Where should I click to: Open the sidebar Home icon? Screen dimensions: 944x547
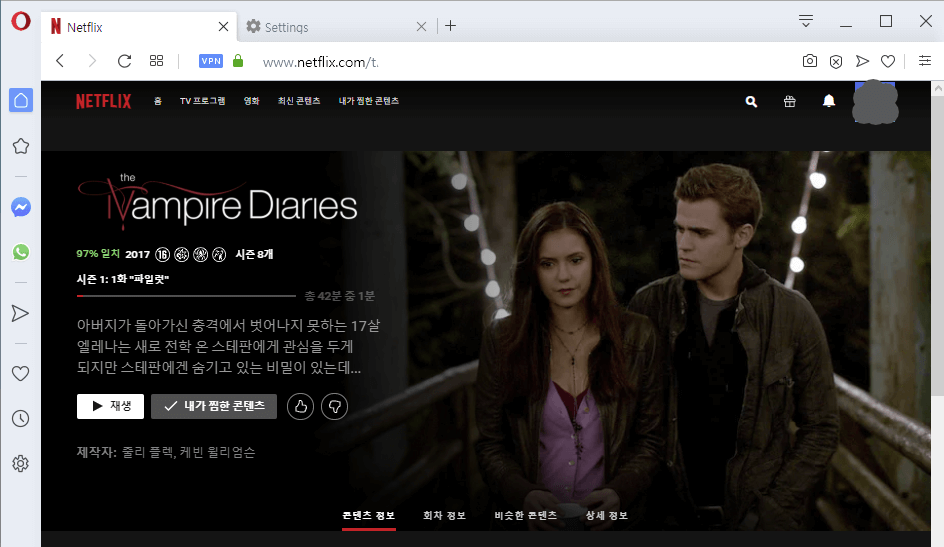tap(21, 100)
